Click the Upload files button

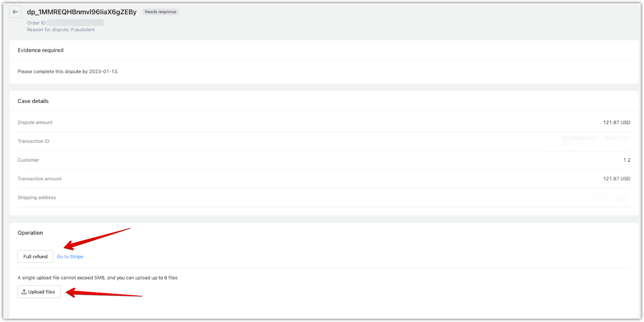(39, 292)
